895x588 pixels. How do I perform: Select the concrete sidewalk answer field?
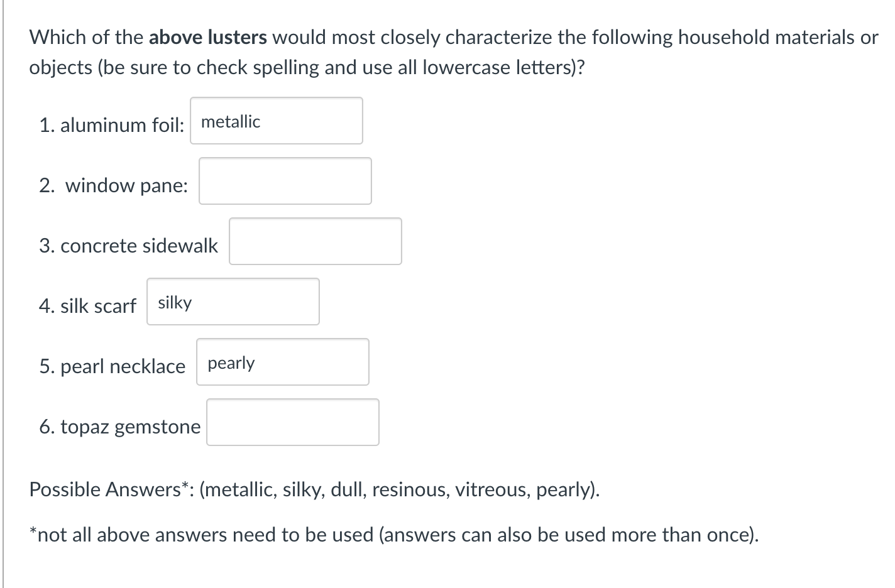(316, 241)
